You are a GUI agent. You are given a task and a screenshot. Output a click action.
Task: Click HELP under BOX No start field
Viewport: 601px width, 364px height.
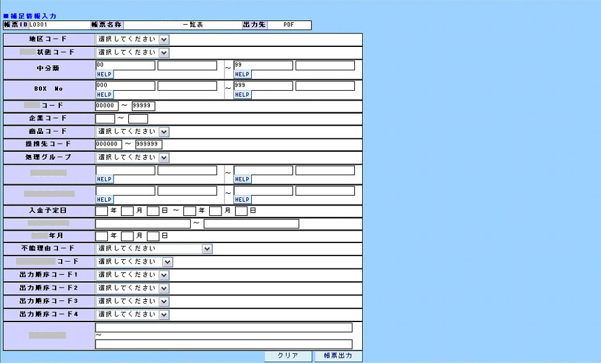tap(104, 95)
